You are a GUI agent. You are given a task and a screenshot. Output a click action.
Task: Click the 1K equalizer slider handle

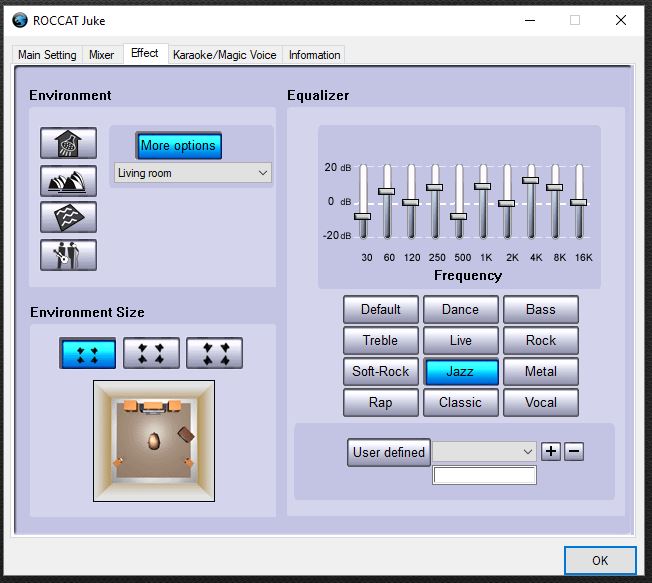483,186
